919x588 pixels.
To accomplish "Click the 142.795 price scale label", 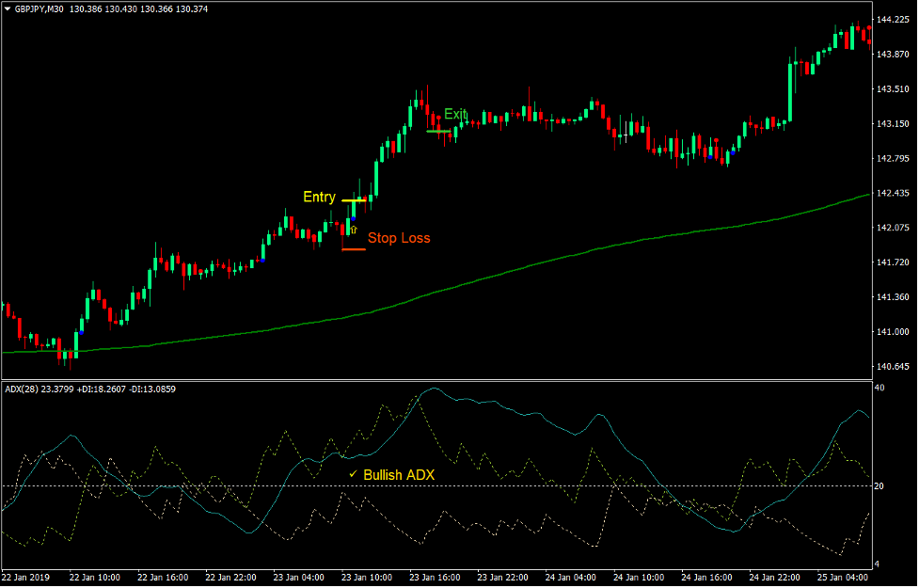I will tap(893, 158).
